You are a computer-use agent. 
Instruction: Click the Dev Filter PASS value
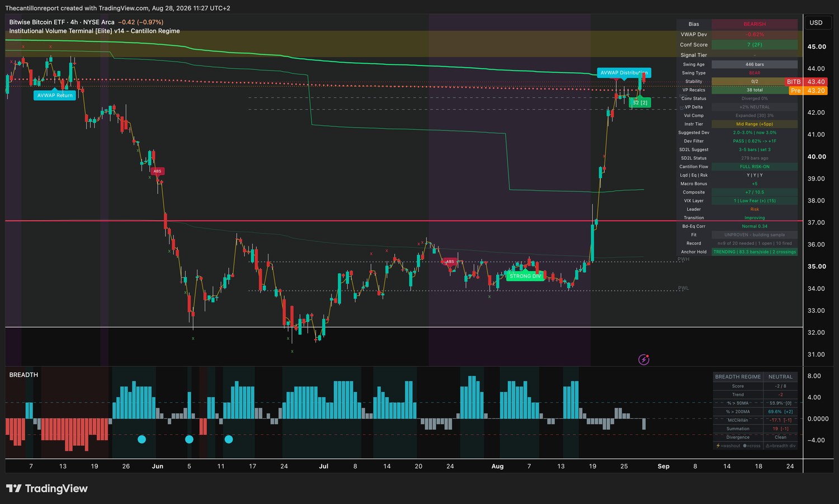(x=755, y=141)
